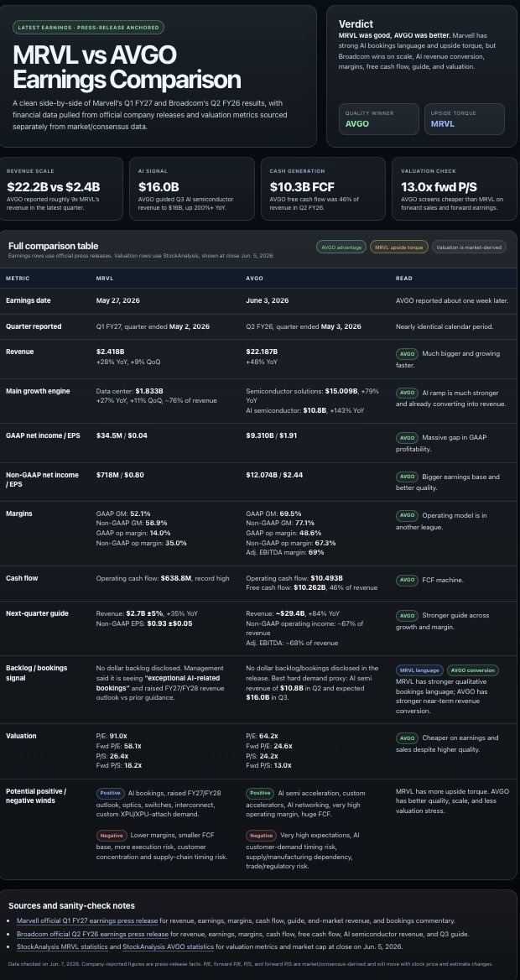Select MRVL non-GAAP value '$718M / $0.80'
The width and height of the screenshot is (520, 980).
(120, 475)
